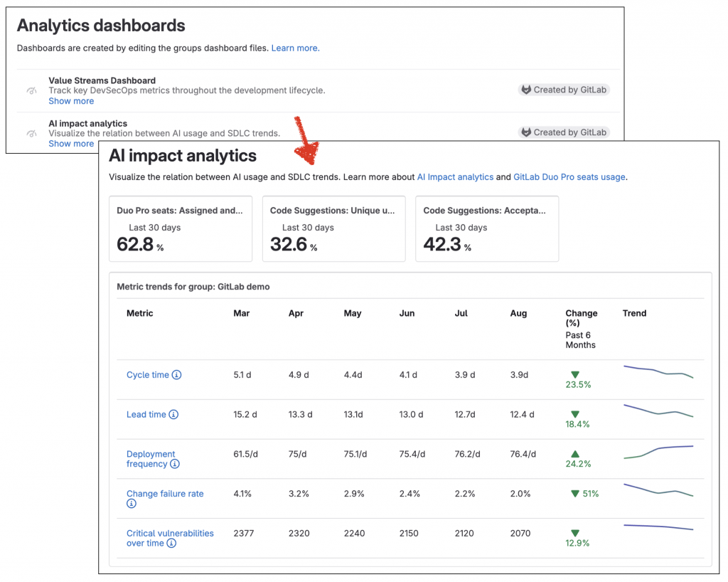Expand Show more under AI impact analytics
The height and width of the screenshot is (582, 728).
(x=71, y=144)
